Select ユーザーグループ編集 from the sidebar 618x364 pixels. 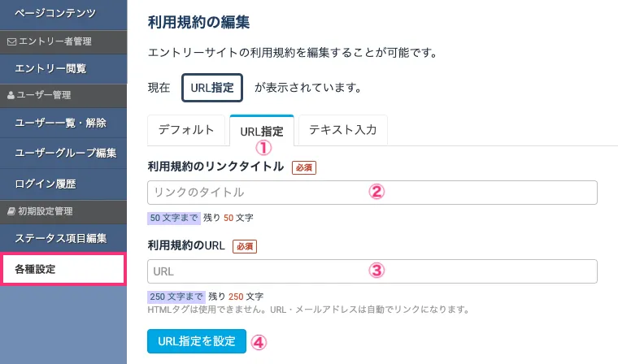[x=66, y=152]
